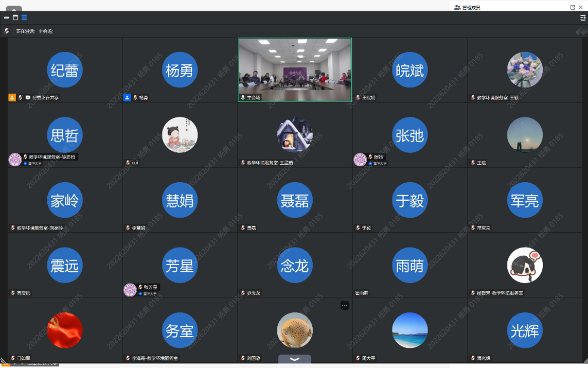The image size is (588, 368).
Task: Click the muted microphone icon beside 正在讲话
Action: [x=7, y=31]
